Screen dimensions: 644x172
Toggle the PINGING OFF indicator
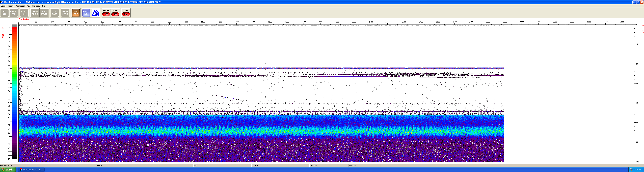pyautogui.click(x=106, y=13)
